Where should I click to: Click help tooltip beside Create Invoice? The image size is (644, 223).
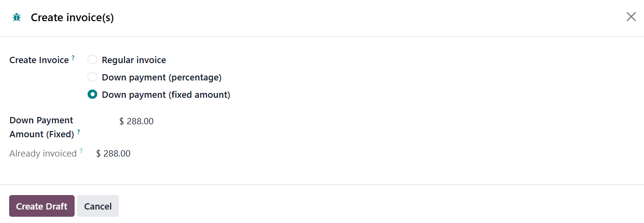73,58
